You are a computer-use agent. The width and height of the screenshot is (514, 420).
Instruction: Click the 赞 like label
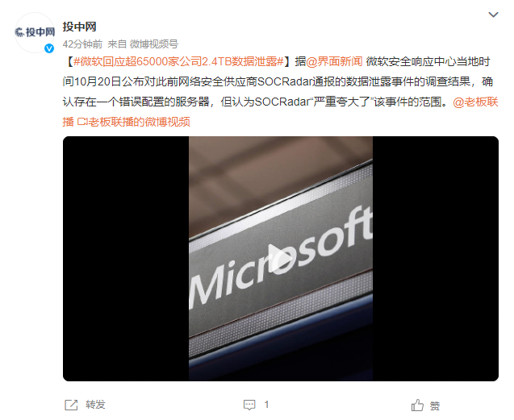pyautogui.click(x=435, y=406)
